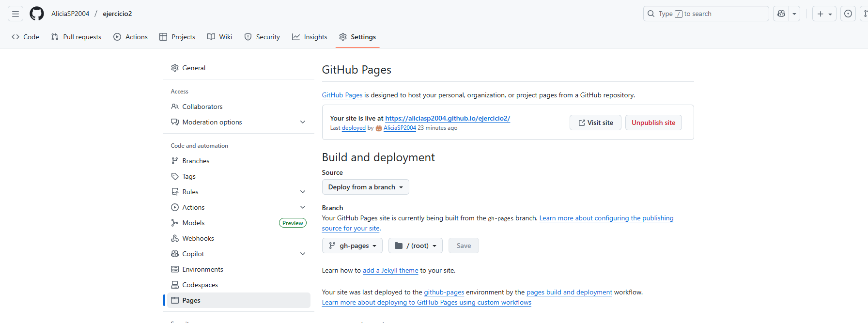This screenshot has width=868, height=323.
Task: Click the issues icon in header
Action: [848, 14]
